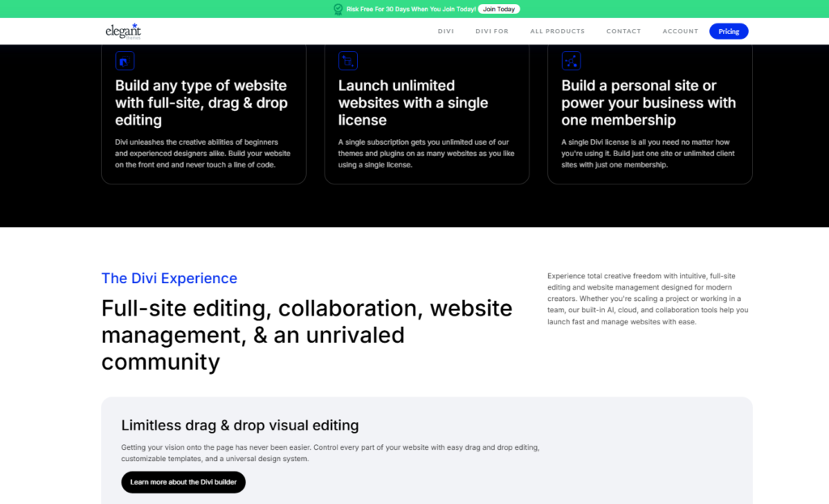This screenshot has height=504, width=829.
Task: Click the Join Today button
Action: (x=499, y=9)
